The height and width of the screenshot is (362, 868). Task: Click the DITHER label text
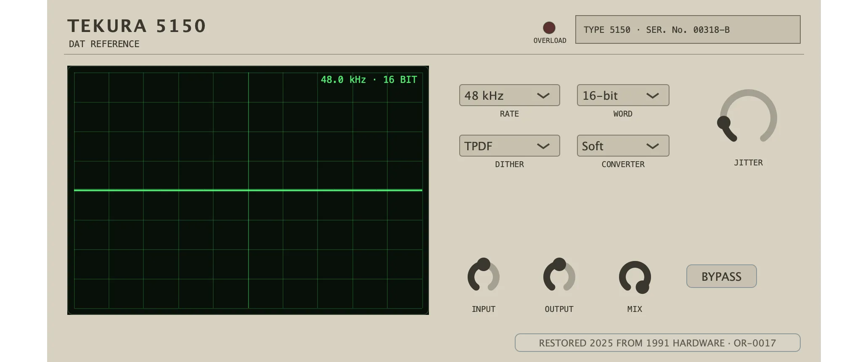(509, 164)
